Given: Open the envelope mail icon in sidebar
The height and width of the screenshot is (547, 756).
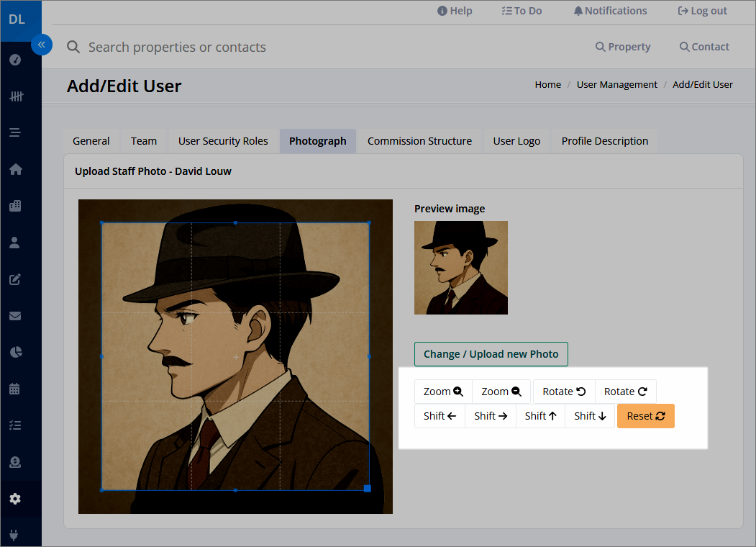Looking at the screenshot, I should 15,316.
